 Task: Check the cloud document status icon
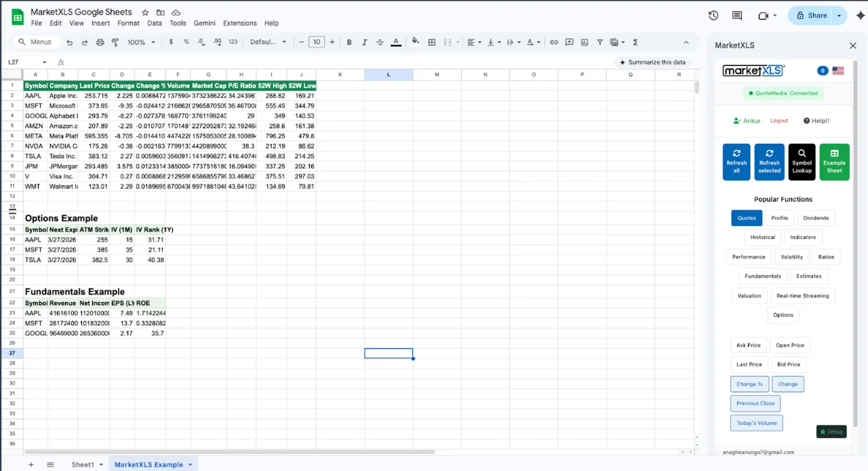tap(176, 13)
